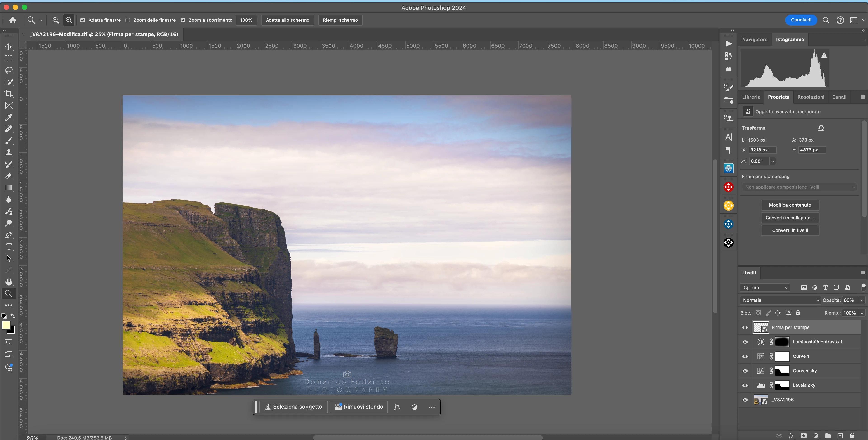
Task: Open the foreground color swatch
Action: (x=6, y=325)
